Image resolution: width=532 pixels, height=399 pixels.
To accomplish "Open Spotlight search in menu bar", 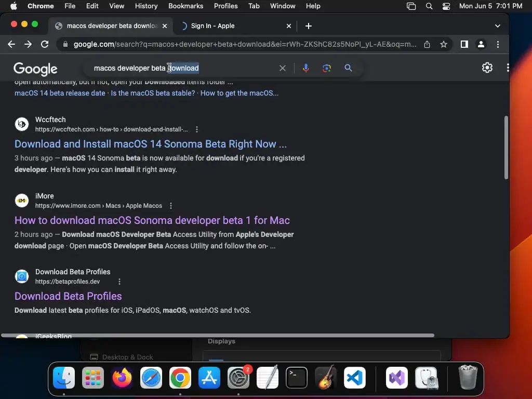I will pos(429,6).
